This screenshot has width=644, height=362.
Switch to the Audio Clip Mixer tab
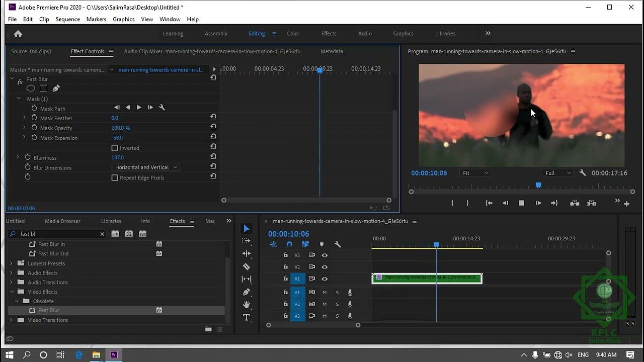coord(212,51)
